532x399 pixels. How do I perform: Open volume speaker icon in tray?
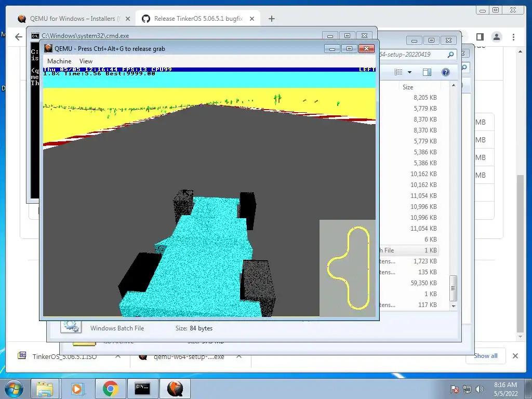tap(480, 389)
